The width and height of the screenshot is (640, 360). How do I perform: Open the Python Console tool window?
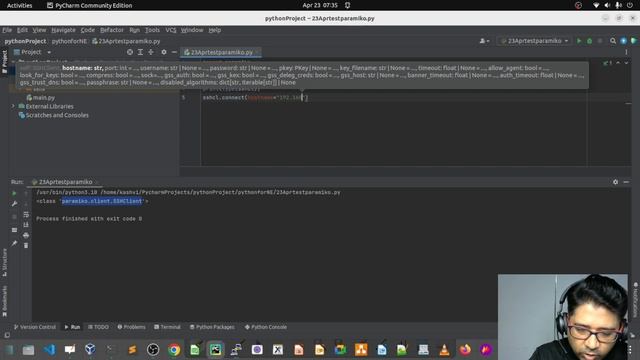tap(266, 327)
